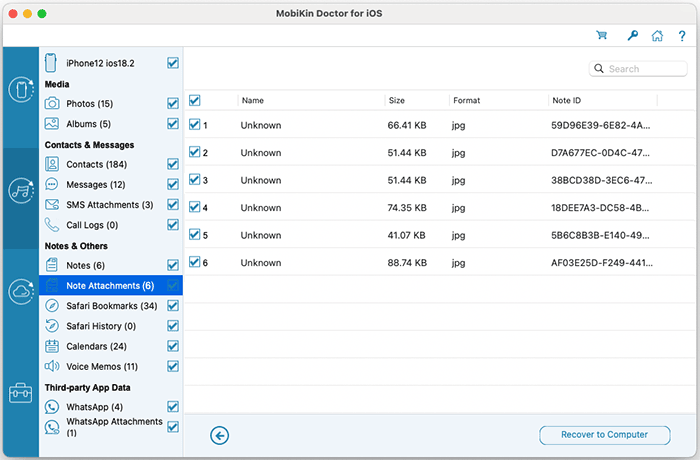Open the Note Attachments (6) category
This screenshot has height=460, width=700.
click(111, 285)
